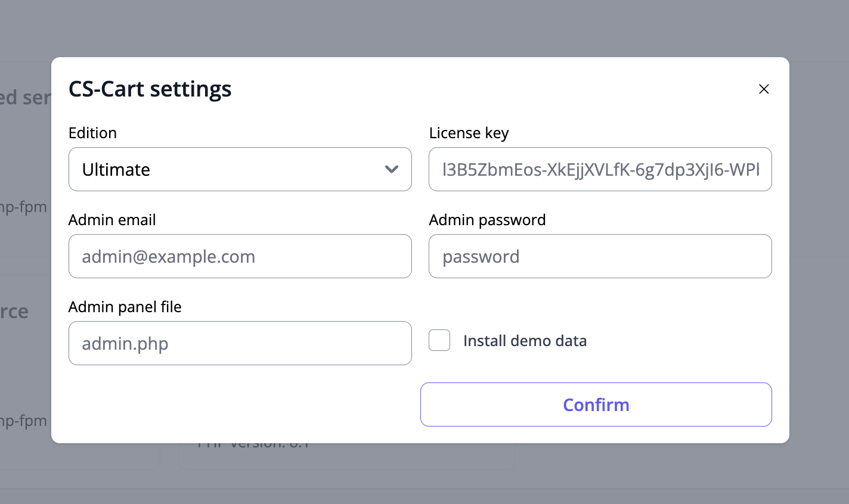Focus the License key input field
The width and height of the screenshot is (849, 504).
(600, 169)
